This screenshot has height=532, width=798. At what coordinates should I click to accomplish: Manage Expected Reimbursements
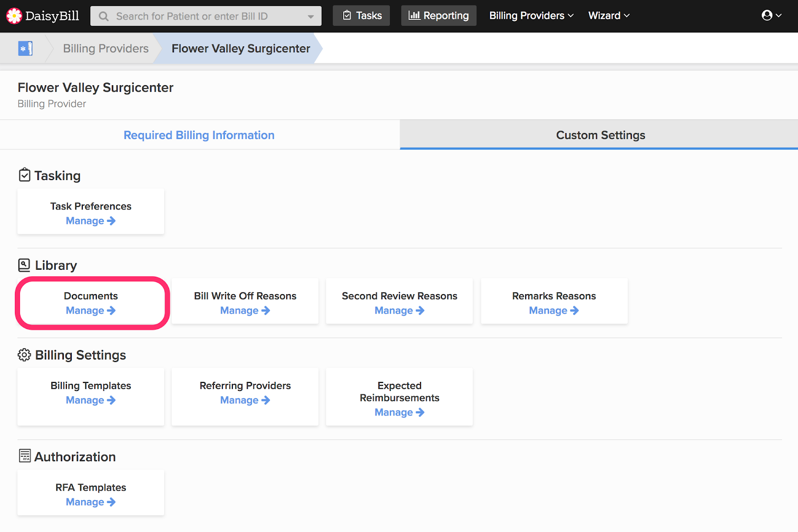coord(399,412)
